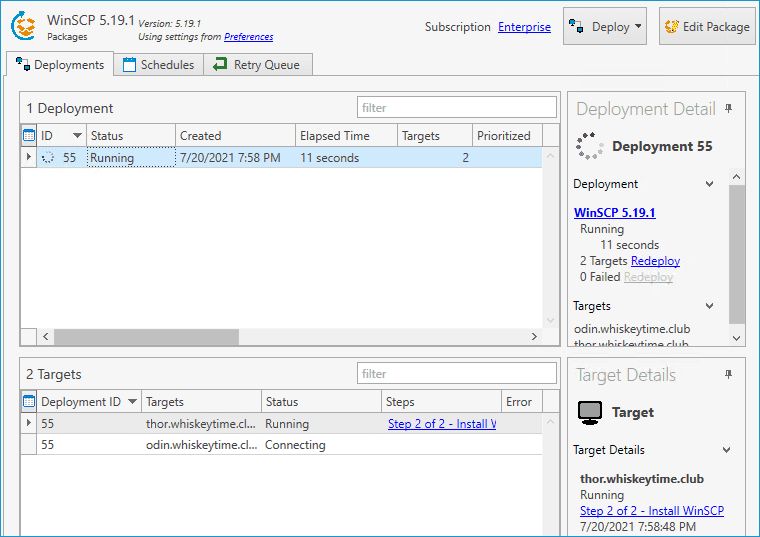Image resolution: width=760 pixels, height=537 pixels.
Task: Switch to the Schedules tab
Action: (x=158, y=64)
